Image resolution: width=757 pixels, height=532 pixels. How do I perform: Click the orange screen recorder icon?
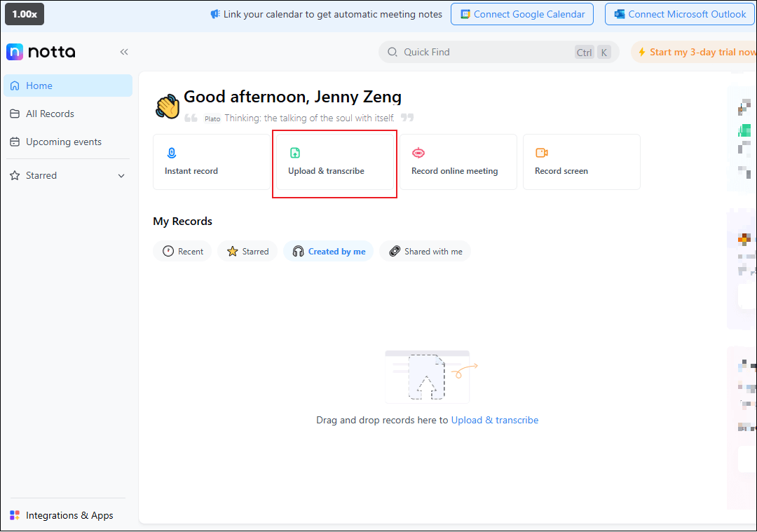(542, 153)
